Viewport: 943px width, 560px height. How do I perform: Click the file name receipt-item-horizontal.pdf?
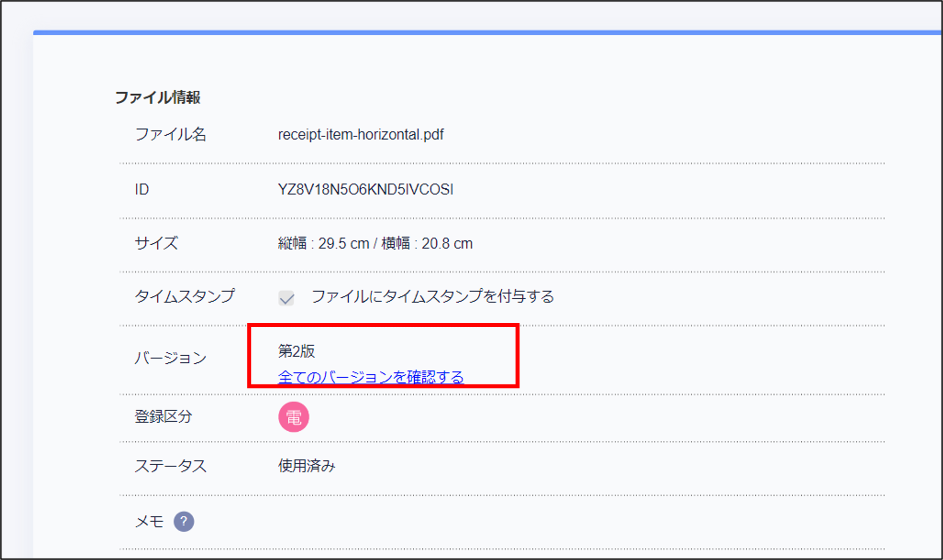[x=361, y=134]
